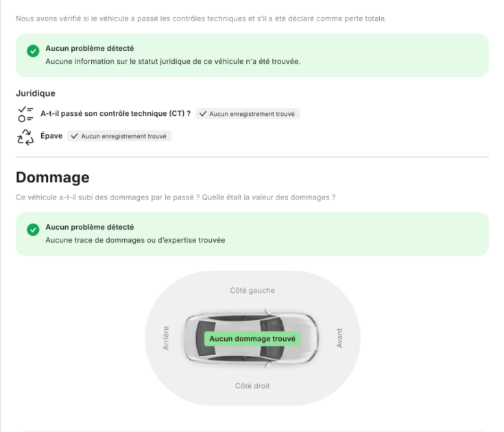504x432 pixels.
Task: Select the 'Côté gauche' zone of the damage diagram
Action: 252,291
